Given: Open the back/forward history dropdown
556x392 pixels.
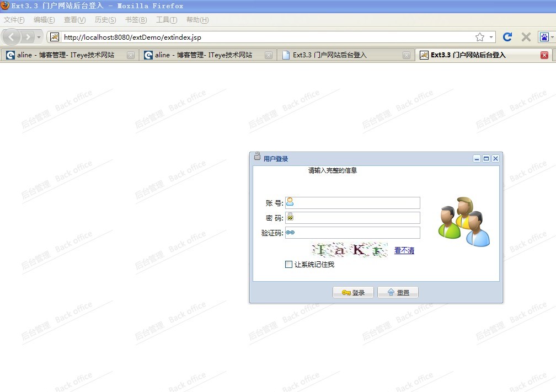Looking at the screenshot, I should 39,37.
